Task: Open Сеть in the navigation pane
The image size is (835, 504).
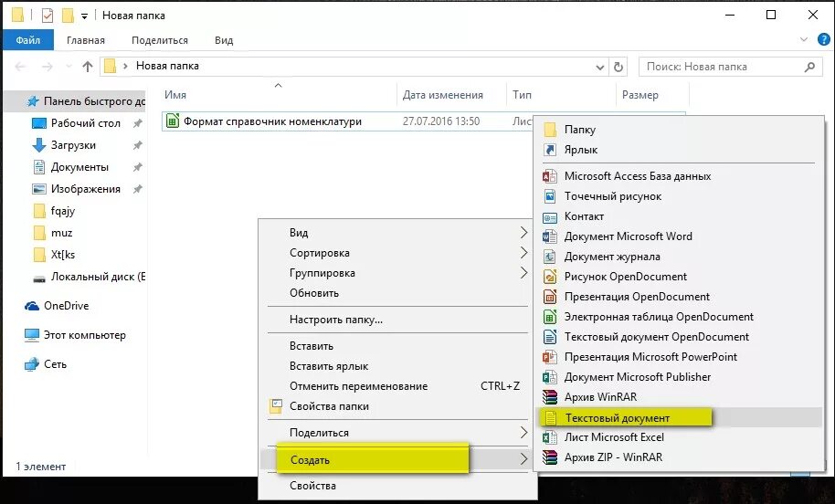Action: coord(55,364)
